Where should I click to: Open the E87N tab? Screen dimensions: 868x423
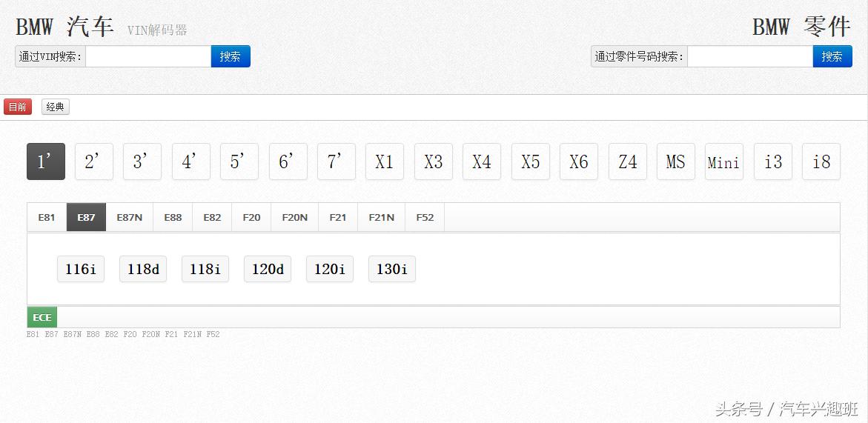pyautogui.click(x=130, y=217)
